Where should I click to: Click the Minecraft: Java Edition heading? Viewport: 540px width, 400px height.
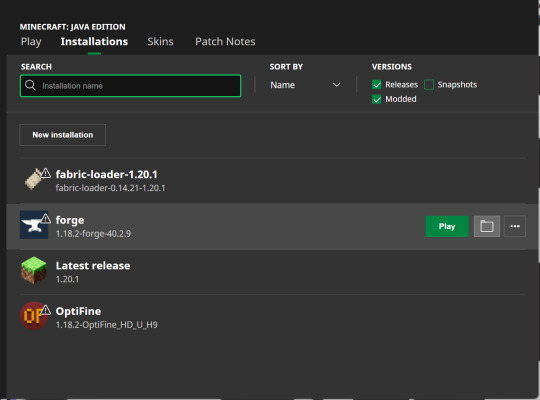click(x=72, y=27)
